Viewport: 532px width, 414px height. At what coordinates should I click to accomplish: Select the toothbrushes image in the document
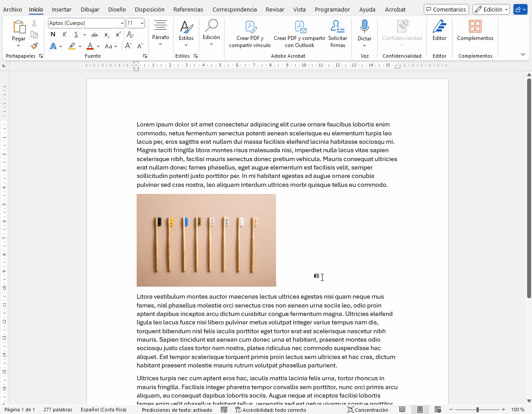206,240
